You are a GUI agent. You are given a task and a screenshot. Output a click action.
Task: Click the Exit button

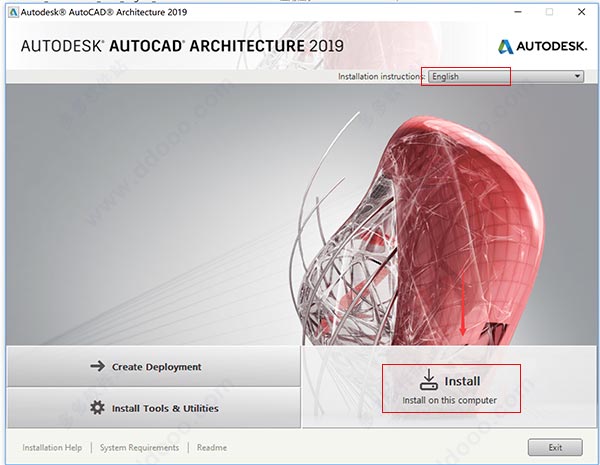pyautogui.click(x=555, y=447)
